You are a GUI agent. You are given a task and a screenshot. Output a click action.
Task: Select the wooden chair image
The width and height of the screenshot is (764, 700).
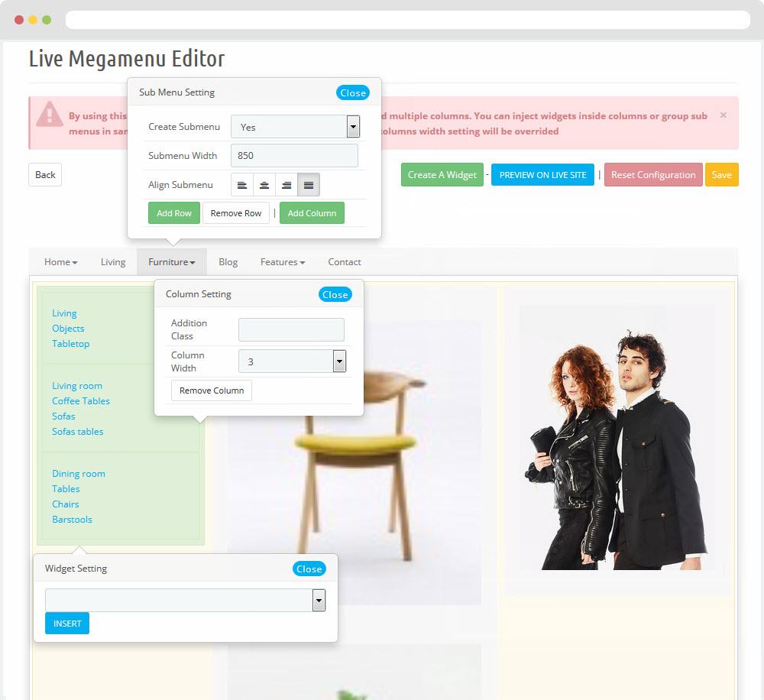(354, 463)
